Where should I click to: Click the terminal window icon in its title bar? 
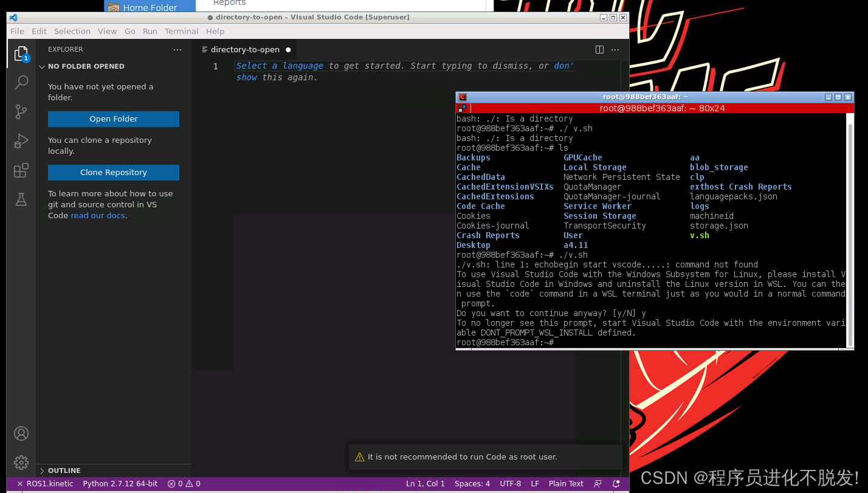point(463,97)
